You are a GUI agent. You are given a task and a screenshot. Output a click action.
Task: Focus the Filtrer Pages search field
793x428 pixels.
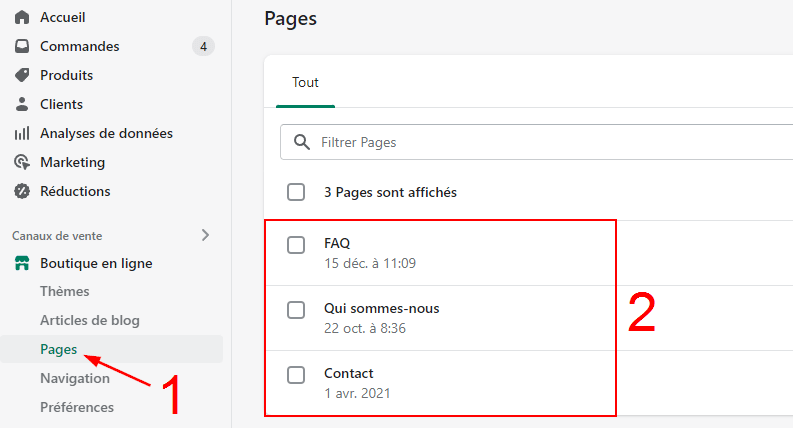(540, 142)
